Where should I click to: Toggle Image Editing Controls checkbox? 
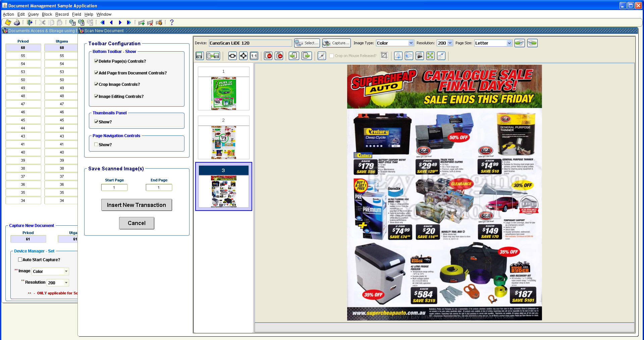(96, 96)
